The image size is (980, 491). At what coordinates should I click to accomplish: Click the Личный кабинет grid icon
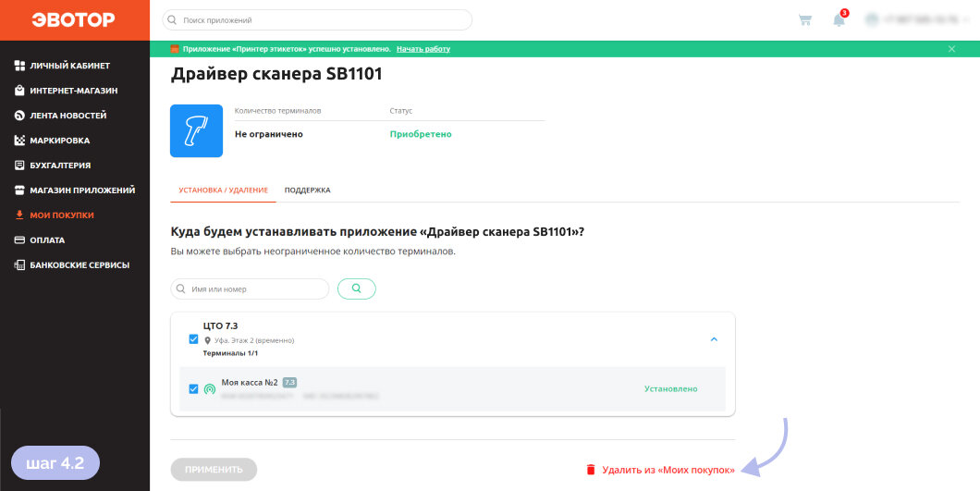(19, 66)
